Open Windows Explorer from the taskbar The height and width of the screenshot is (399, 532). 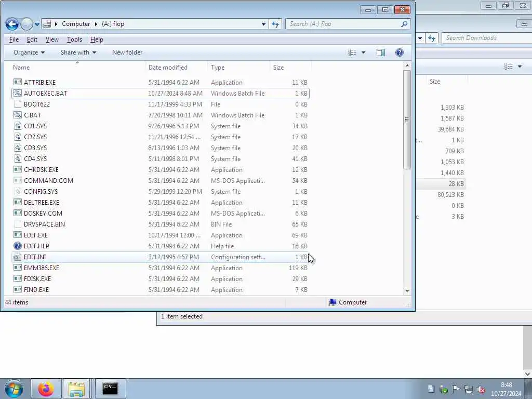point(76,389)
